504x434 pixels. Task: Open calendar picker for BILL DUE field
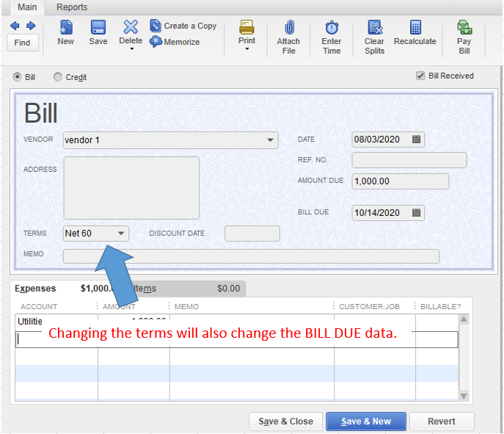pyautogui.click(x=416, y=213)
